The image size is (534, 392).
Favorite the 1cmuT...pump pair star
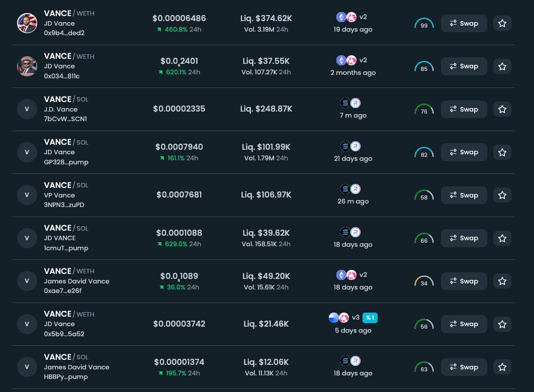[502, 238]
